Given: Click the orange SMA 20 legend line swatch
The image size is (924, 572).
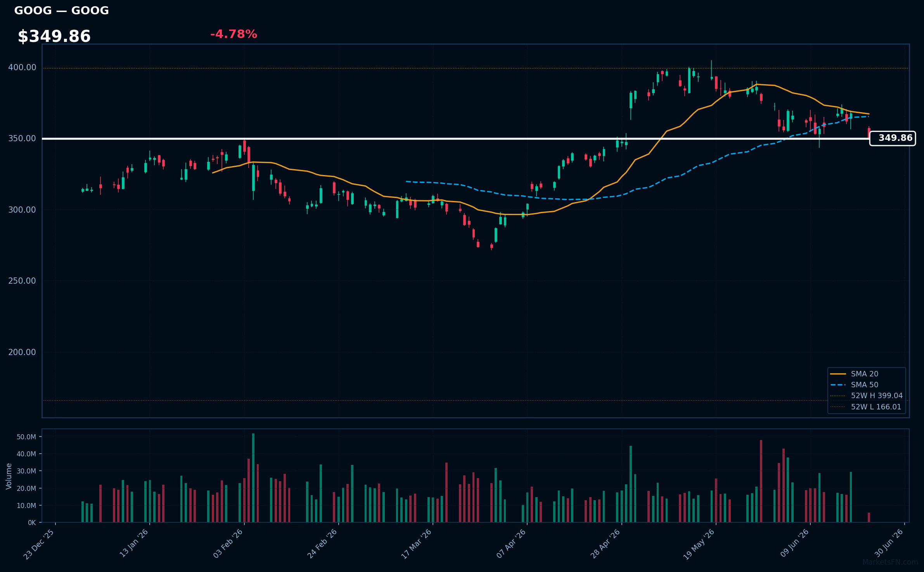Looking at the screenshot, I should [838, 374].
